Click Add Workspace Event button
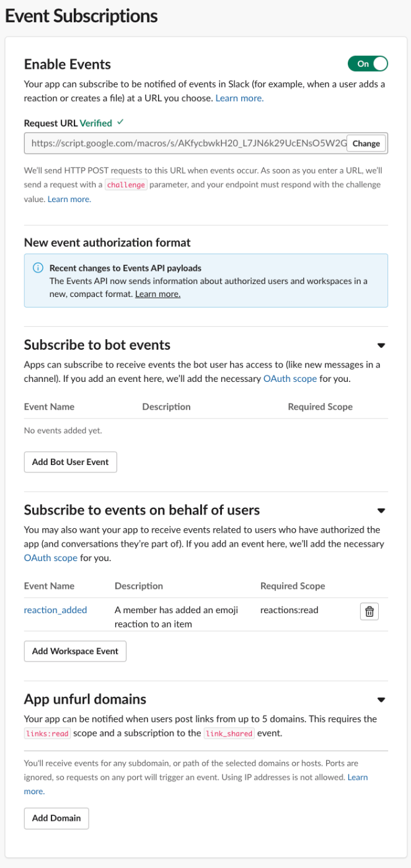411x868 pixels. (x=75, y=651)
